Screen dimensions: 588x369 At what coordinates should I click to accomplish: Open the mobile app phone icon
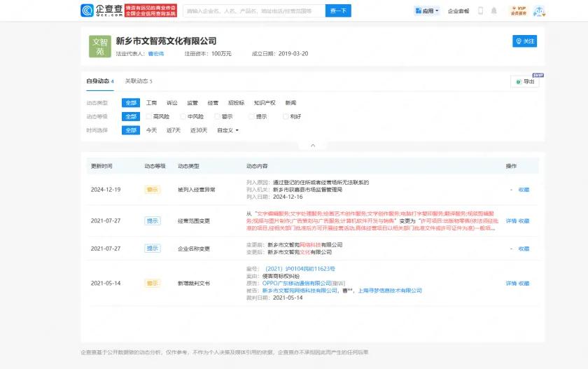tap(480, 11)
